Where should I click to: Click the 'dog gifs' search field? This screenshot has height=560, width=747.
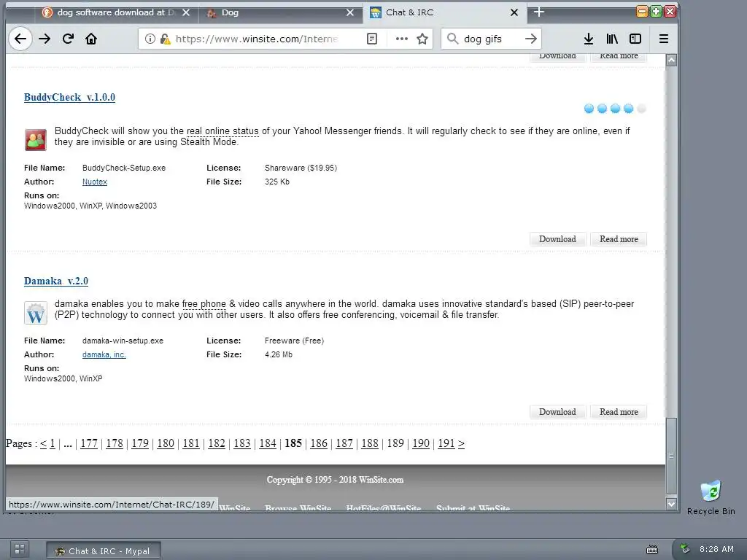click(x=491, y=39)
